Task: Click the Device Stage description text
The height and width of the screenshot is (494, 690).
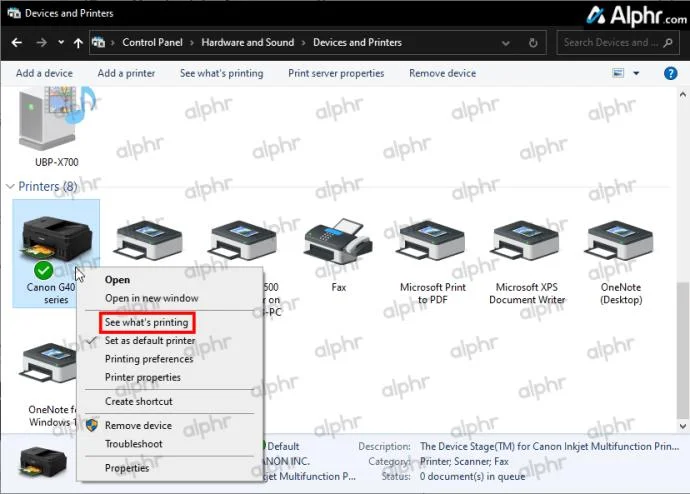Action: pyautogui.click(x=549, y=446)
